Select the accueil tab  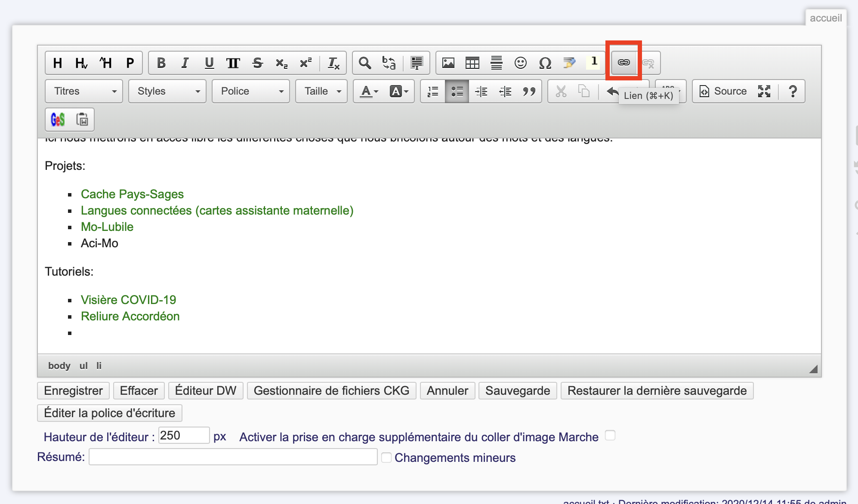[825, 18]
